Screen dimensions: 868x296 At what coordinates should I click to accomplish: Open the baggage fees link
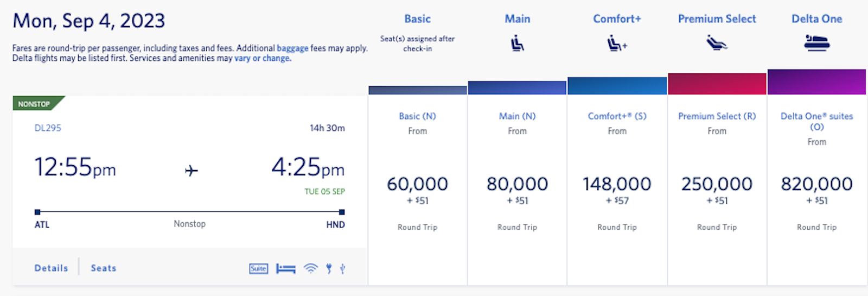pos(292,48)
